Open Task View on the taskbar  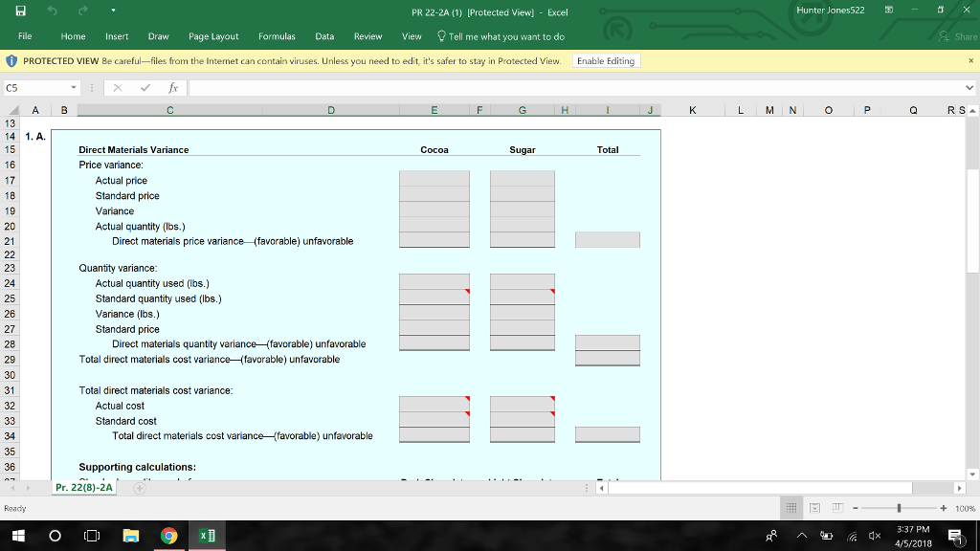(92, 536)
